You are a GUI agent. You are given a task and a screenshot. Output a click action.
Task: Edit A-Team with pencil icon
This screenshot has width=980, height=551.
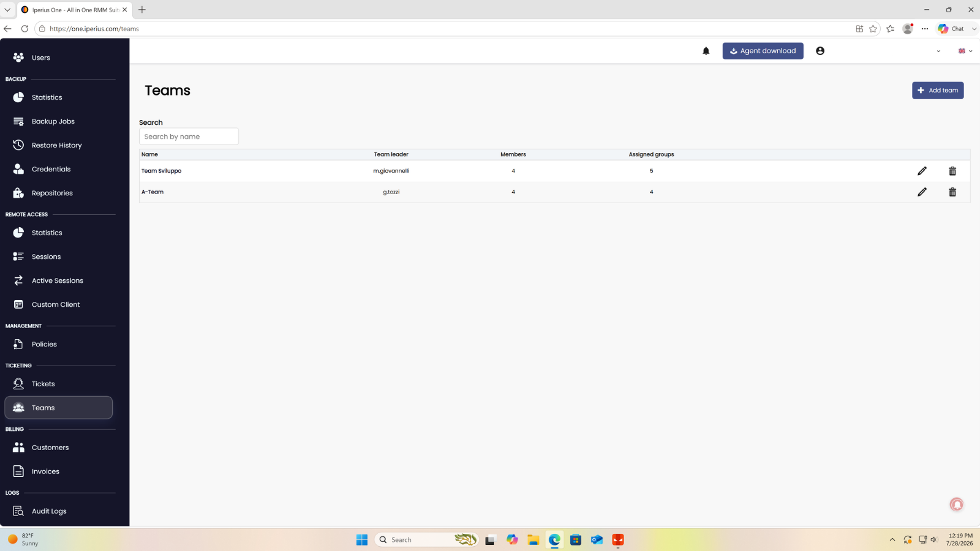[922, 192]
